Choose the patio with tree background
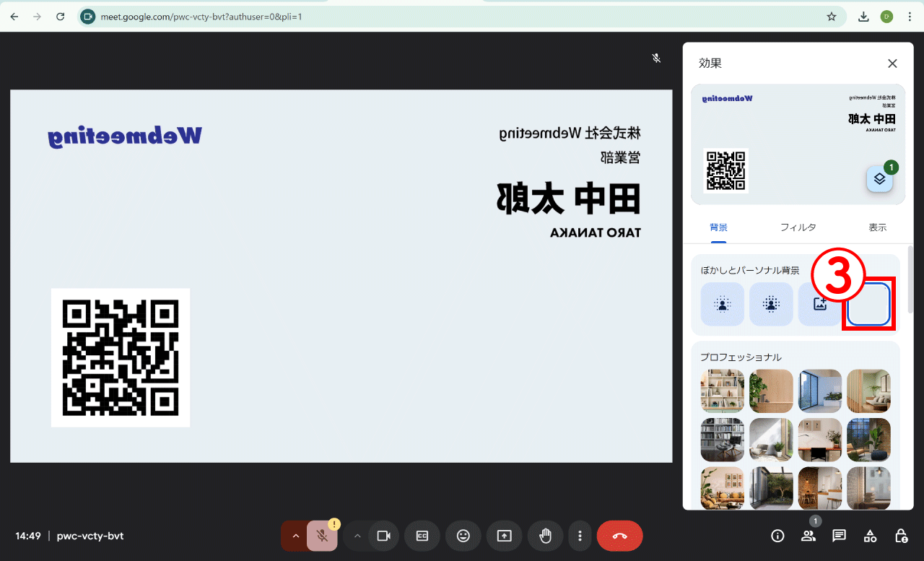924x561 pixels. [771, 488]
